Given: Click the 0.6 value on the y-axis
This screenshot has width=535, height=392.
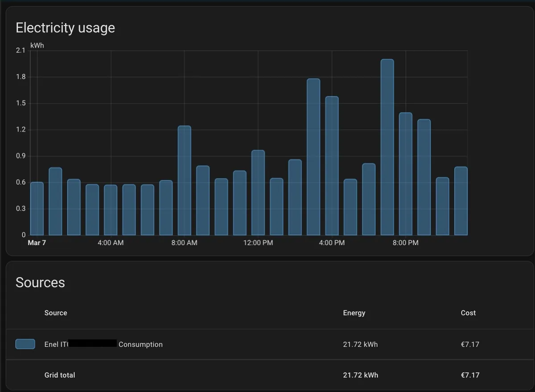Looking at the screenshot, I should [x=21, y=182].
